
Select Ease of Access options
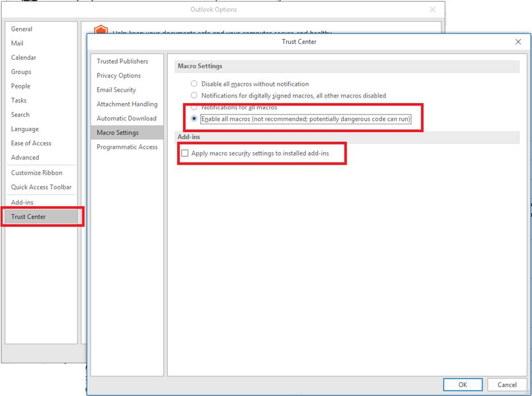tap(31, 143)
